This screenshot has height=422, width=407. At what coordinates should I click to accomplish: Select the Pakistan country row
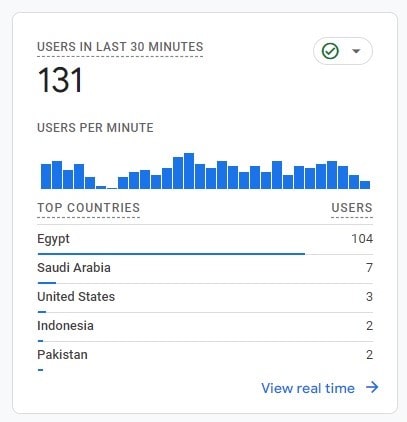coord(205,356)
